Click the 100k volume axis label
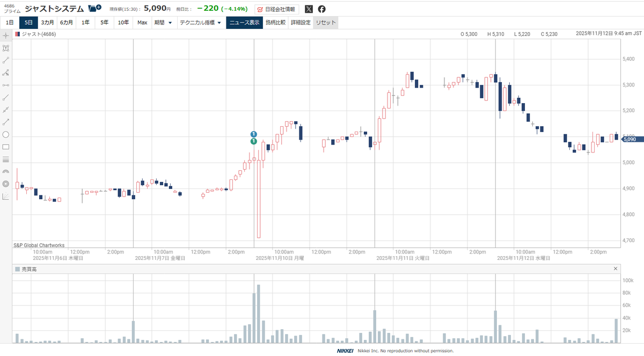644x356 pixels. (x=627, y=281)
